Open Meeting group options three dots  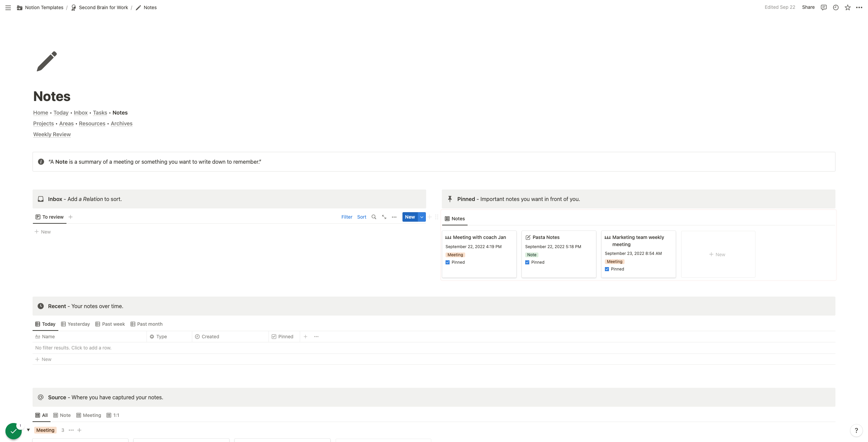[x=71, y=430]
